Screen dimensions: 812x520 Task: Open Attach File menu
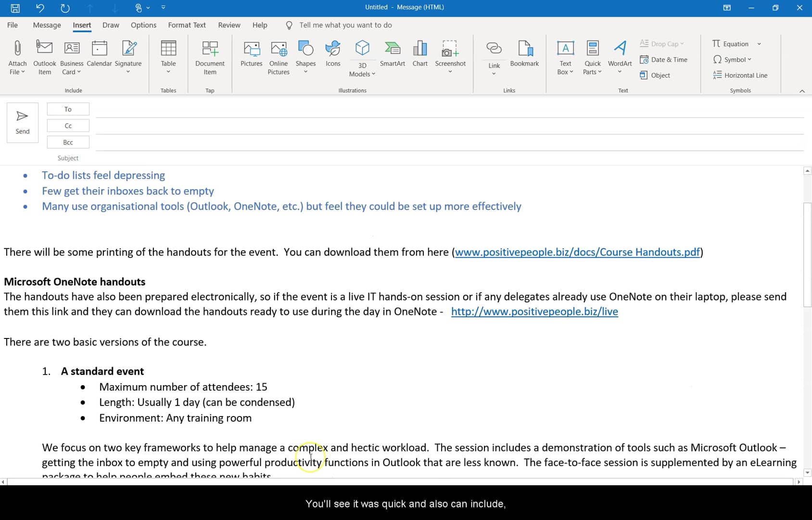[x=17, y=58]
